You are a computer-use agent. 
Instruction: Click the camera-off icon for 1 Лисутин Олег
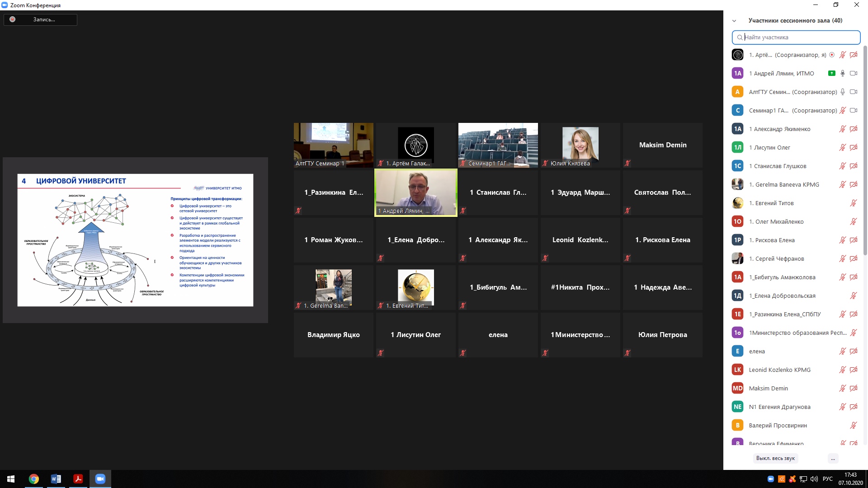(x=854, y=147)
